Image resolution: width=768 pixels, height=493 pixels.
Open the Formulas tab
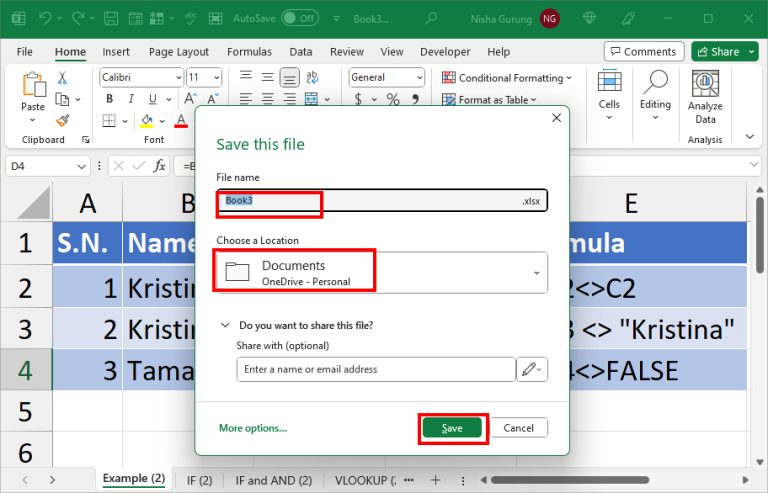click(x=249, y=52)
